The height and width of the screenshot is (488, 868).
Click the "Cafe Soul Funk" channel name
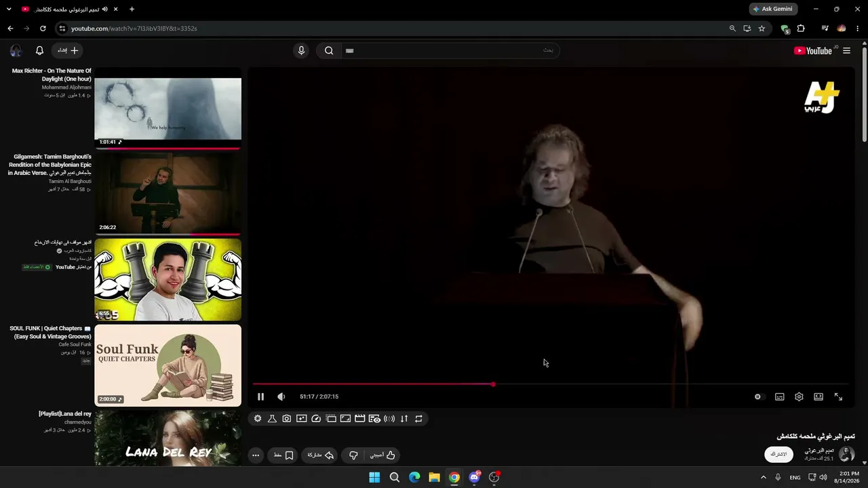[x=75, y=344]
